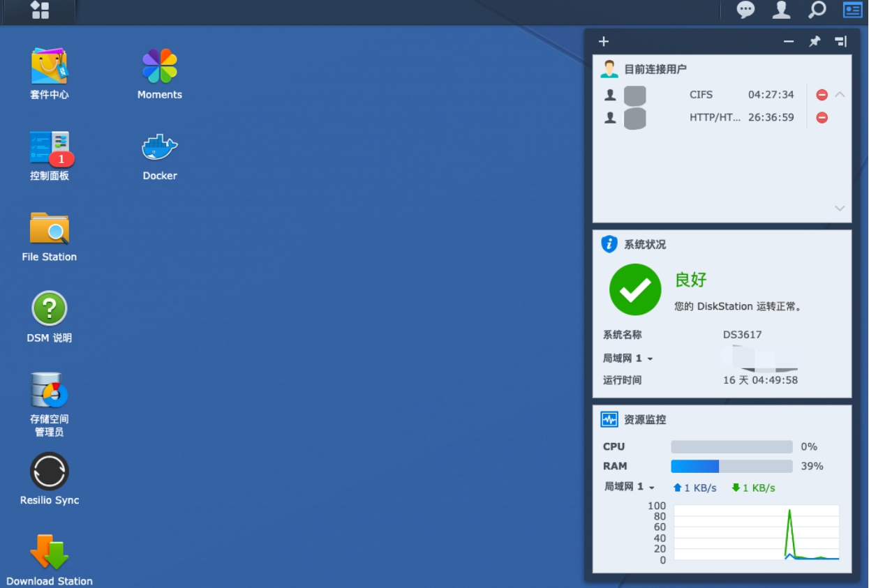The image size is (869, 588).
Task: Click the CPU usage bar
Action: (x=731, y=446)
